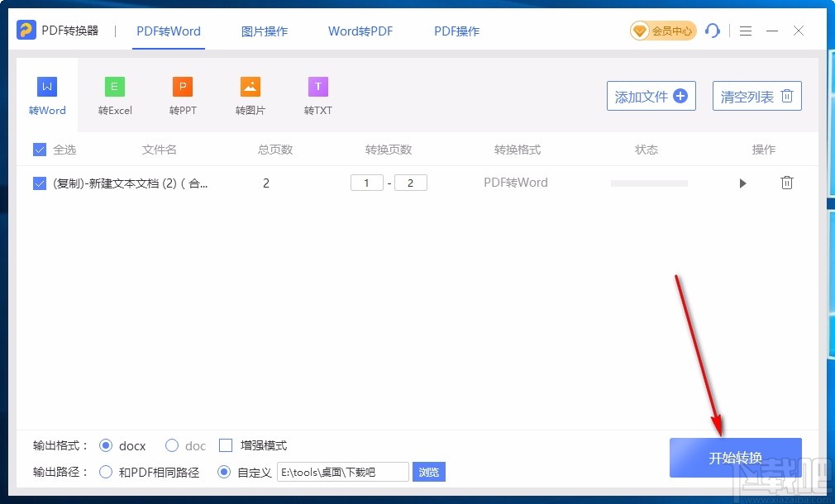Start converting the file with the play icon
The width and height of the screenshot is (835, 504).
pos(742,183)
